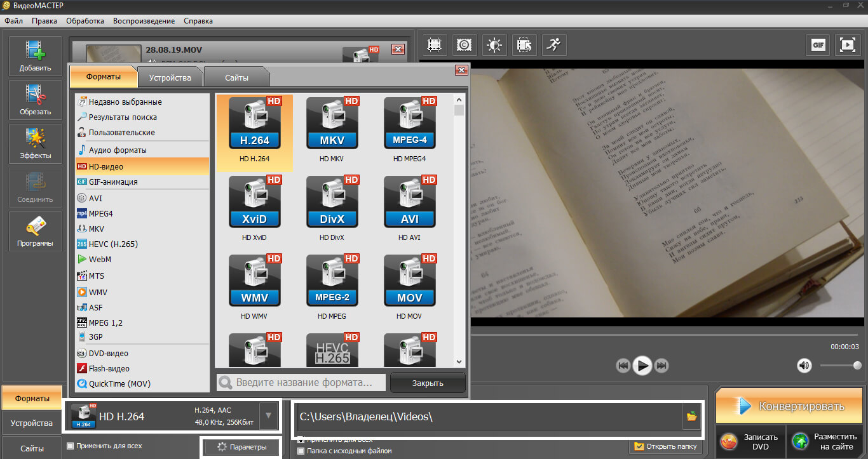Viewport: 868px width, 459px height.
Task: Select WebM category in list
Action: coord(142,259)
